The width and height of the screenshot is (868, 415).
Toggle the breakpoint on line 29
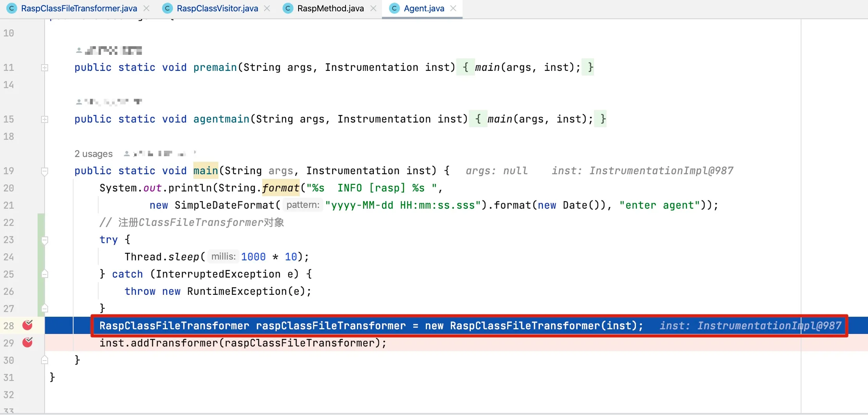(x=27, y=342)
